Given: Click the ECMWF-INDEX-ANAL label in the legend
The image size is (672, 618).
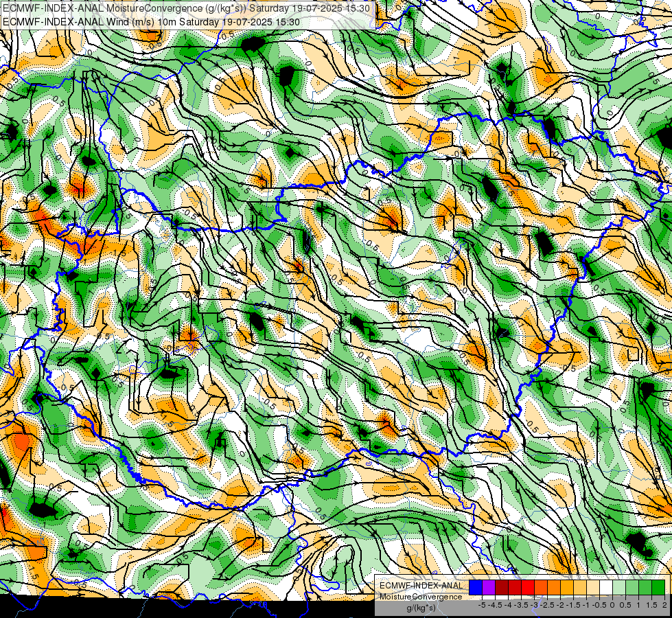Looking at the screenshot, I should pyautogui.click(x=421, y=586).
